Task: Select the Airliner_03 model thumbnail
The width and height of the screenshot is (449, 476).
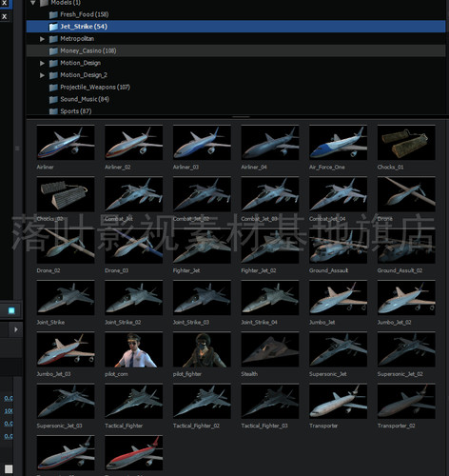Action: pos(202,143)
